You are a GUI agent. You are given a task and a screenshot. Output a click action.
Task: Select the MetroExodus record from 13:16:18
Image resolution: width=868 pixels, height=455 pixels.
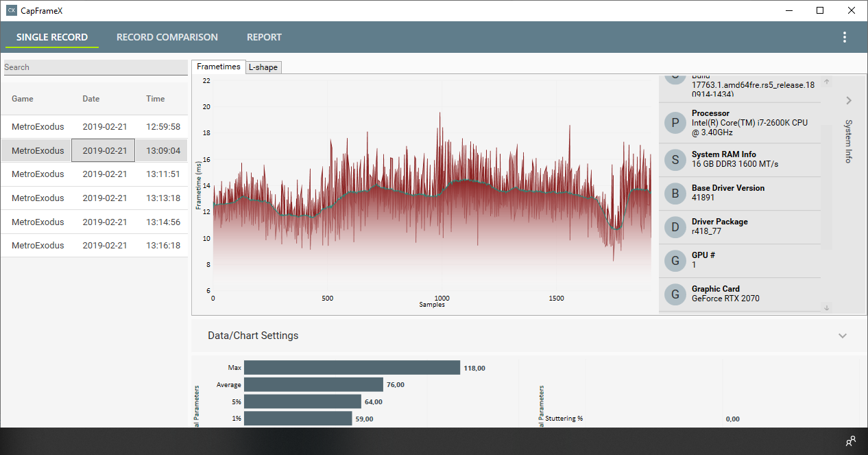[x=94, y=246]
